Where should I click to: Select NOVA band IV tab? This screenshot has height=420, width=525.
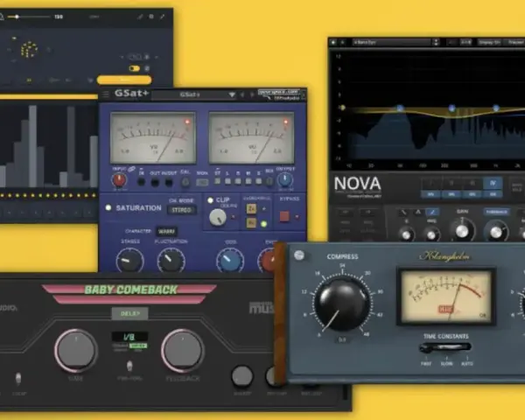[x=493, y=183]
